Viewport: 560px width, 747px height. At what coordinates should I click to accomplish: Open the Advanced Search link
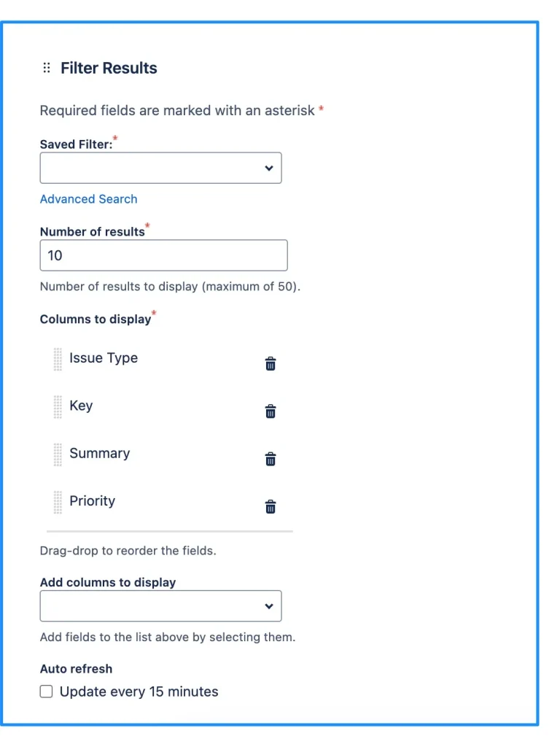tap(88, 199)
